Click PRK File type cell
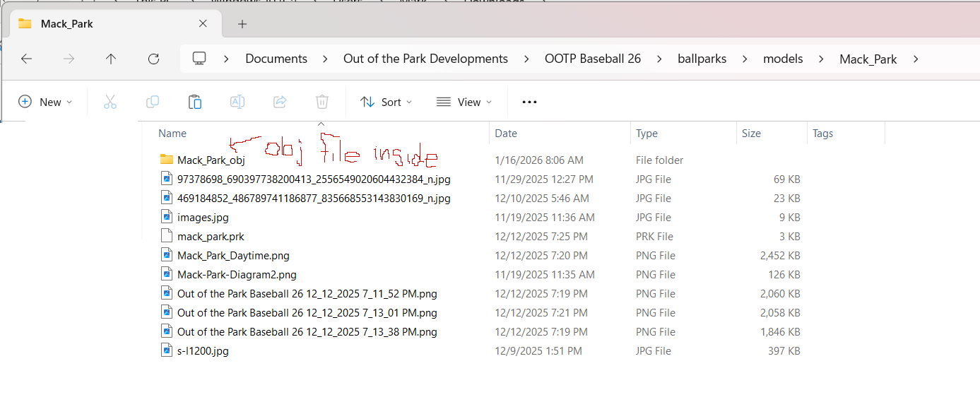This screenshot has height=402, width=980. click(x=654, y=236)
